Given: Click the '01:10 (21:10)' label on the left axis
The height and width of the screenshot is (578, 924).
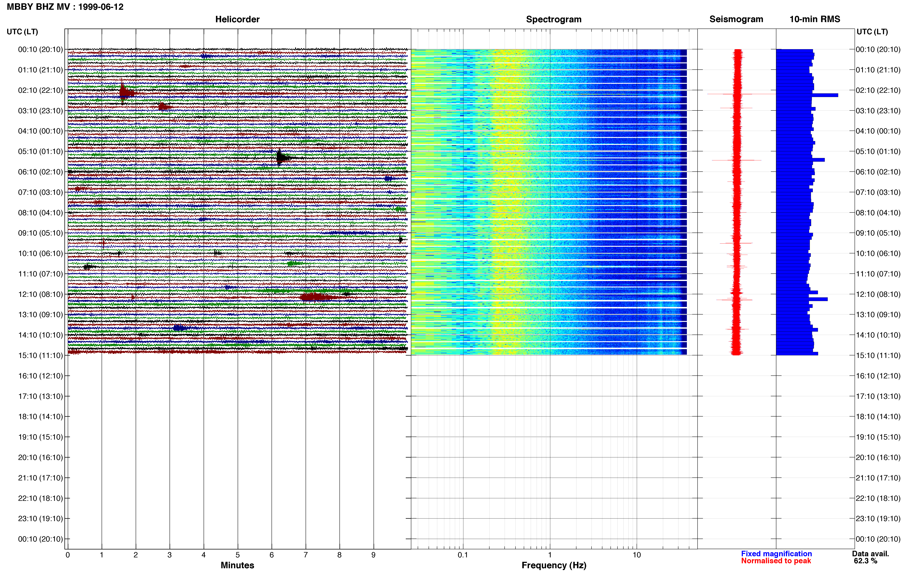Looking at the screenshot, I should [41, 70].
